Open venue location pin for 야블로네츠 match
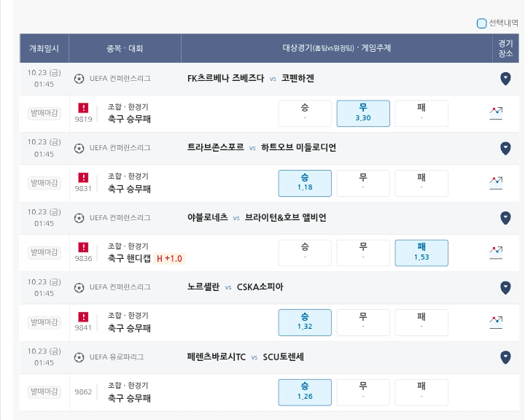This screenshot has width=525, height=420. pos(505,218)
